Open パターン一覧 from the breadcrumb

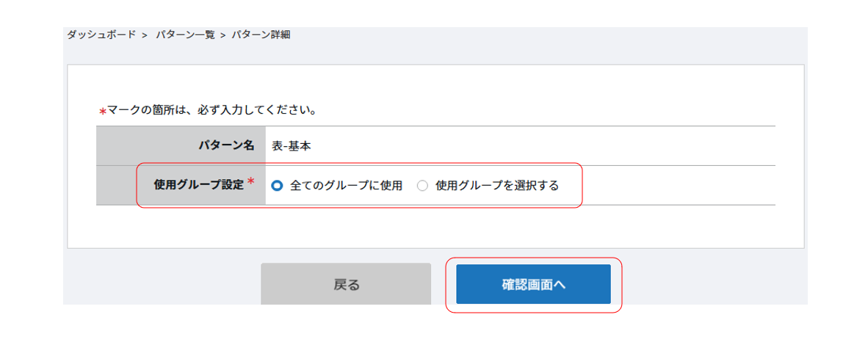(x=184, y=34)
